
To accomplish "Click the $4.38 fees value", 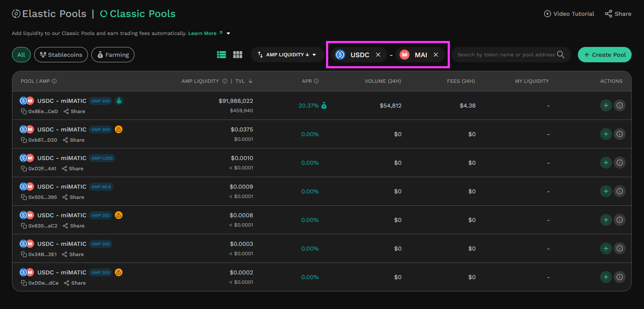I will click(467, 105).
